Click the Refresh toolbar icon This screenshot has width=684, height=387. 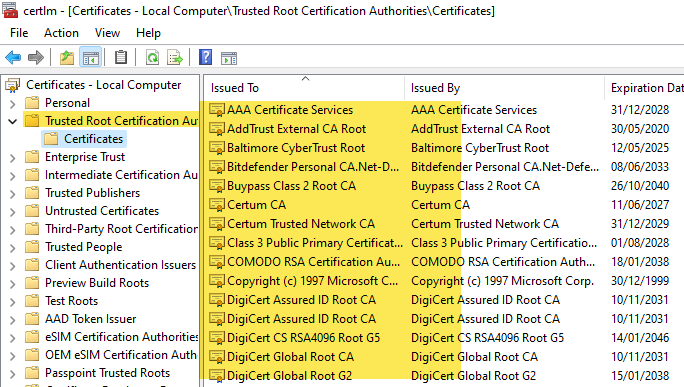152,58
